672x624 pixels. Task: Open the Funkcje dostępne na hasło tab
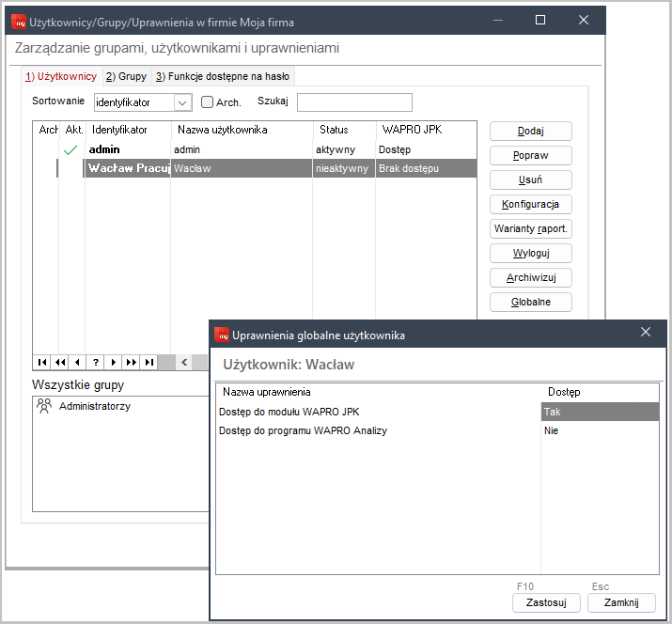point(223,76)
